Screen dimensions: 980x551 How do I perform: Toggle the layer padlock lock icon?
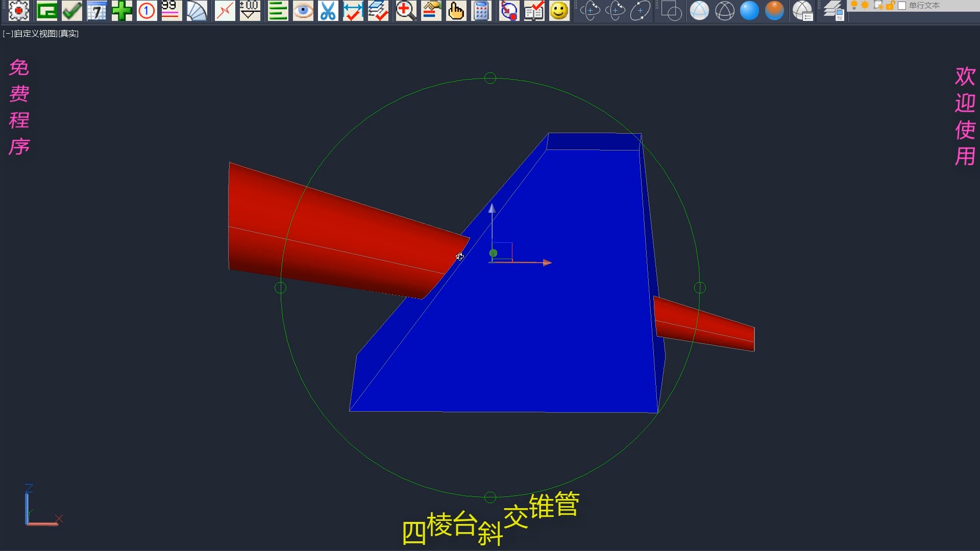890,5
